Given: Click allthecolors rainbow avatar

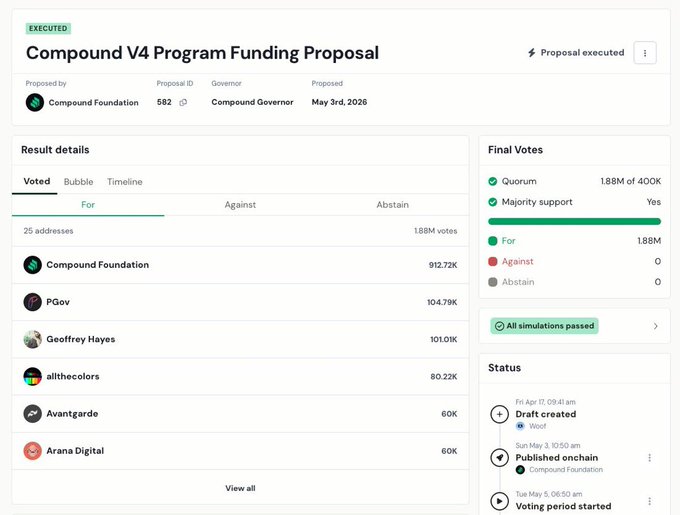Looking at the screenshot, I should pyautogui.click(x=33, y=377).
